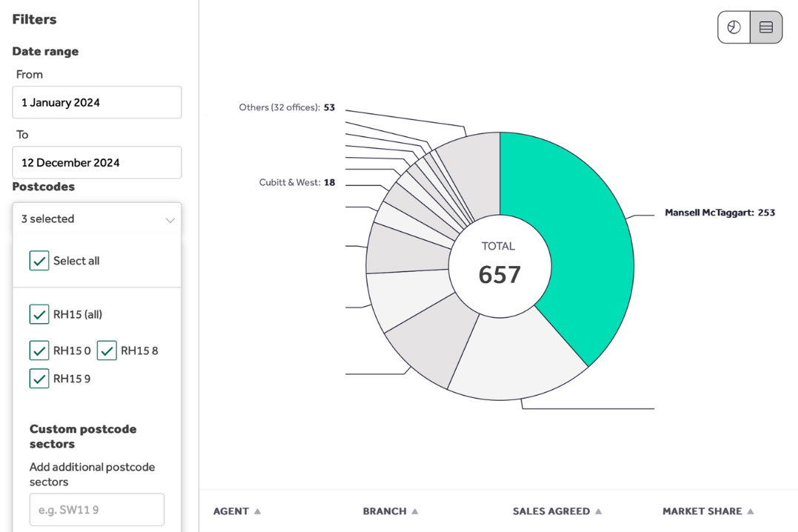Image resolution: width=798 pixels, height=532 pixels.
Task: Uncheck the RH15 8 checkbox
Action: 107,350
